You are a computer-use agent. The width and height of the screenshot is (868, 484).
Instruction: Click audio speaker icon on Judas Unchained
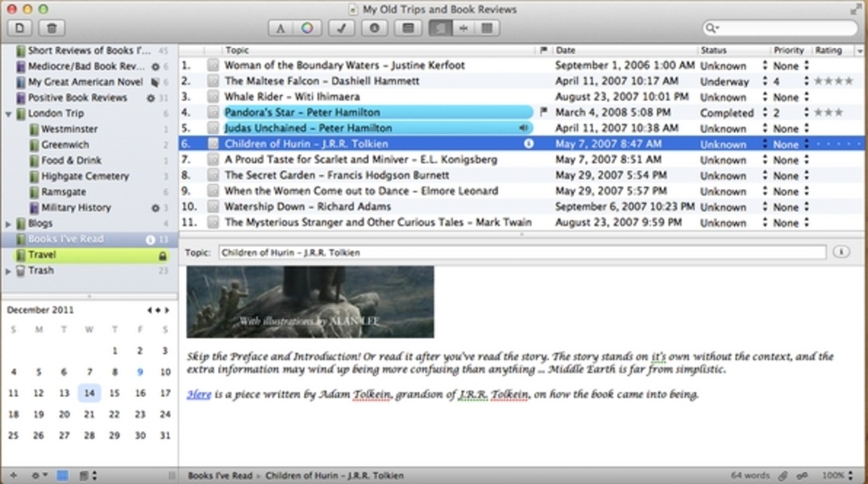tap(524, 128)
